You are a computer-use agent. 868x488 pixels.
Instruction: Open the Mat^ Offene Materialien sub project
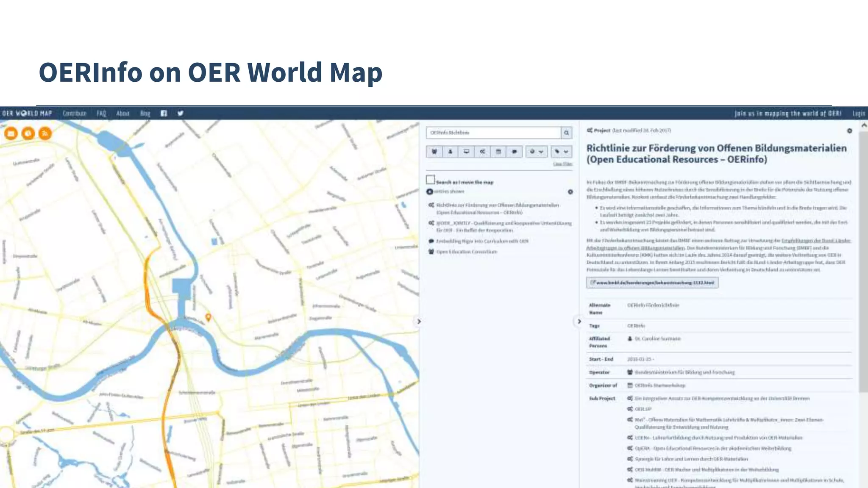coord(729,423)
